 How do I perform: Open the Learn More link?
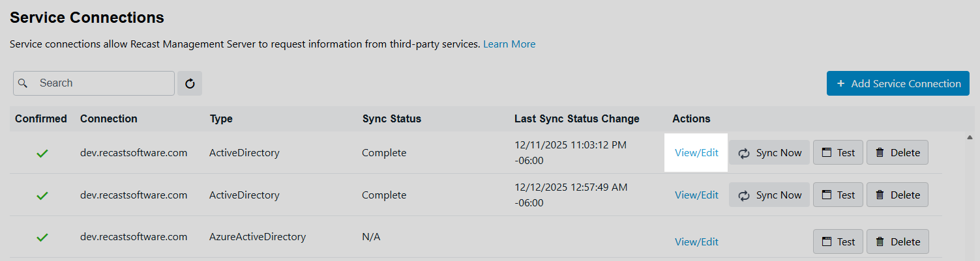pos(509,44)
